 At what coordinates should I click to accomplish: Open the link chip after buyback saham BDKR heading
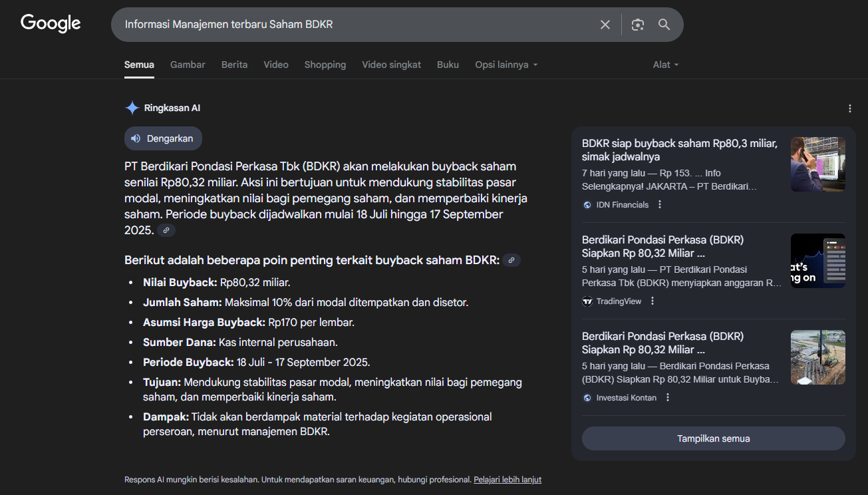(x=511, y=260)
